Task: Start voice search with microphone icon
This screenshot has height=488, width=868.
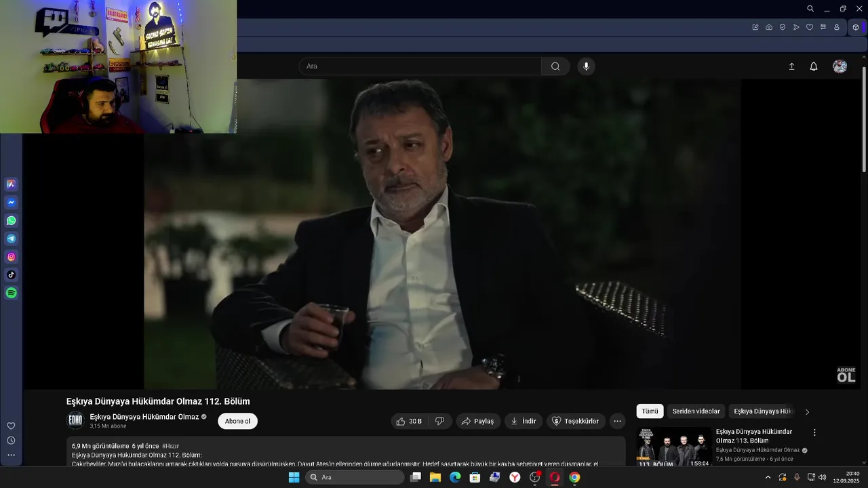Action: [587, 66]
